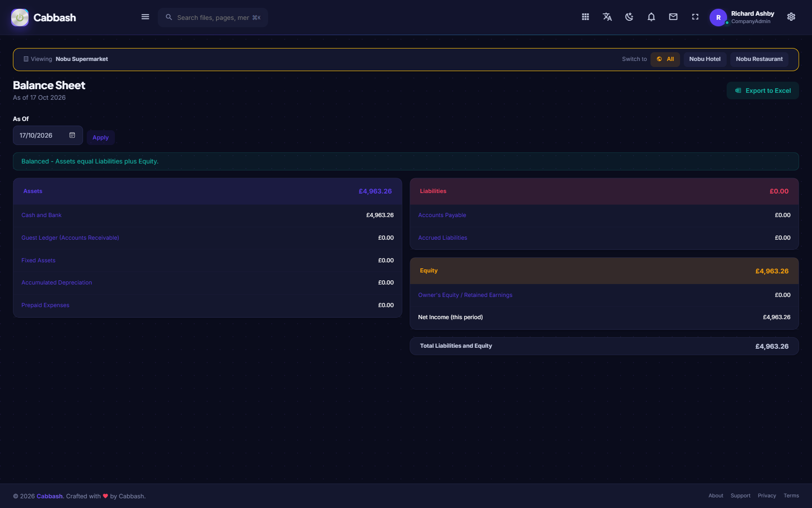Open the apps grid icon
The height and width of the screenshot is (508, 812).
pos(585,17)
